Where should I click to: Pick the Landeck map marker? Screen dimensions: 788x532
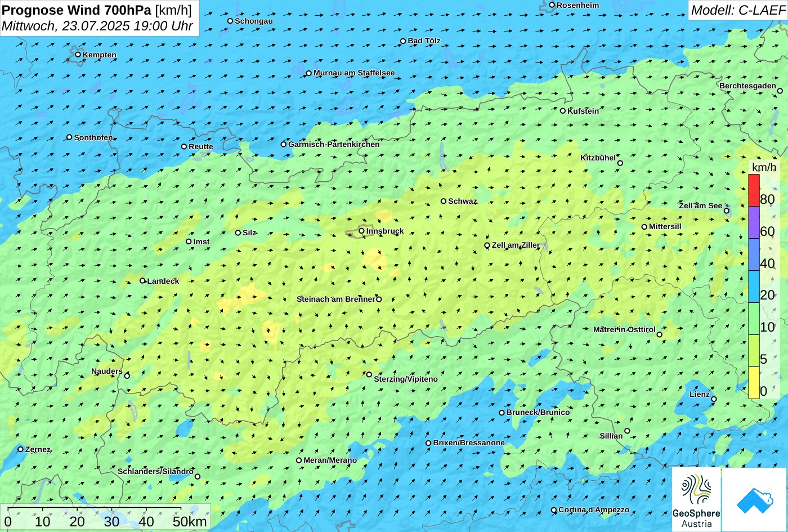click(x=142, y=281)
